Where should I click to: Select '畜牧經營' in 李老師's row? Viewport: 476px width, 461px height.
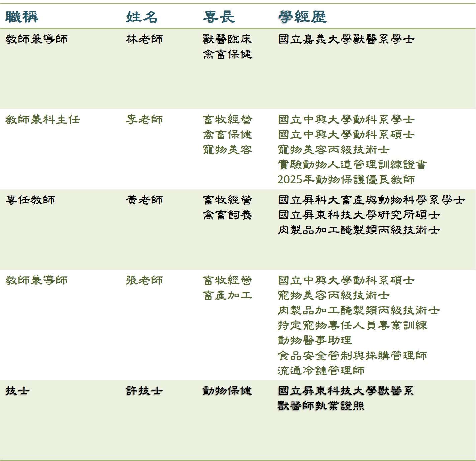pyautogui.click(x=227, y=120)
